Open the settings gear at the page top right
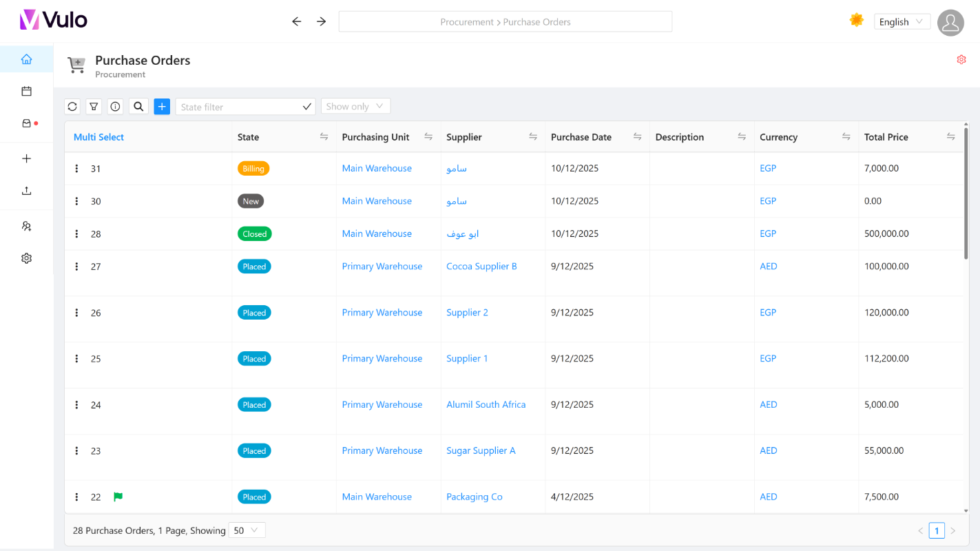 [x=961, y=59]
